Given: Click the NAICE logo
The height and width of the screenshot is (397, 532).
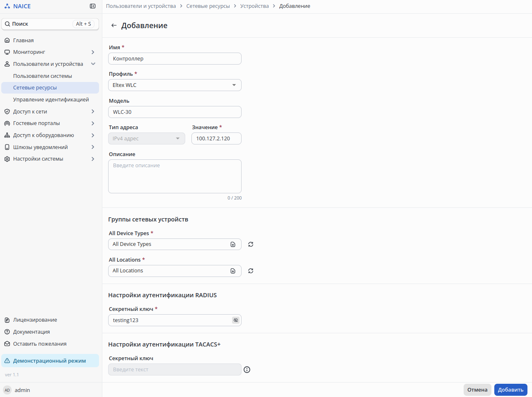Looking at the screenshot, I should [x=17, y=6].
